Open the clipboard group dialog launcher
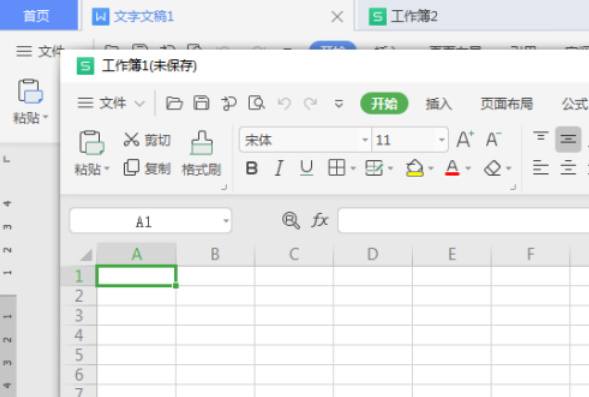The image size is (589, 397). pyautogui.click(x=224, y=187)
